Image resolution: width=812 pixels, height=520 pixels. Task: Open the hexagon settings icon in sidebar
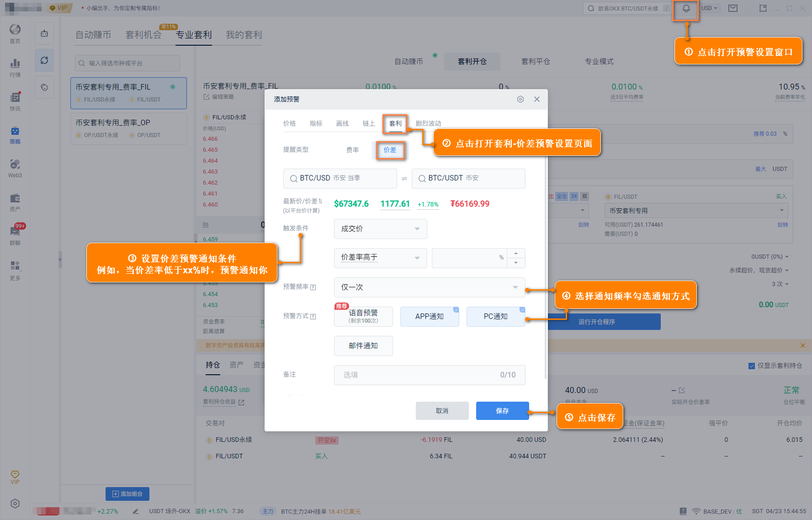(15, 504)
